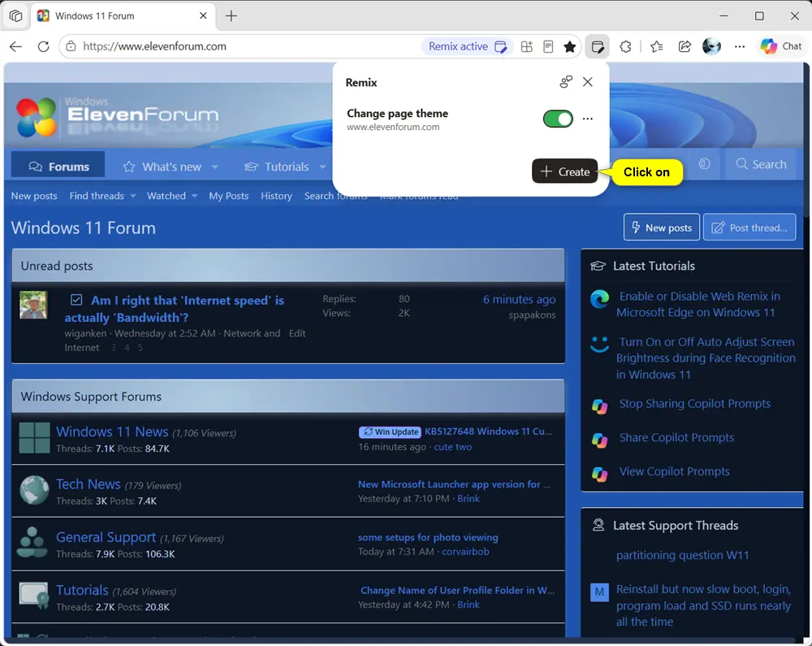
Task: Click wiganken's avatar thumbnail
Action: tap(33, 305)
